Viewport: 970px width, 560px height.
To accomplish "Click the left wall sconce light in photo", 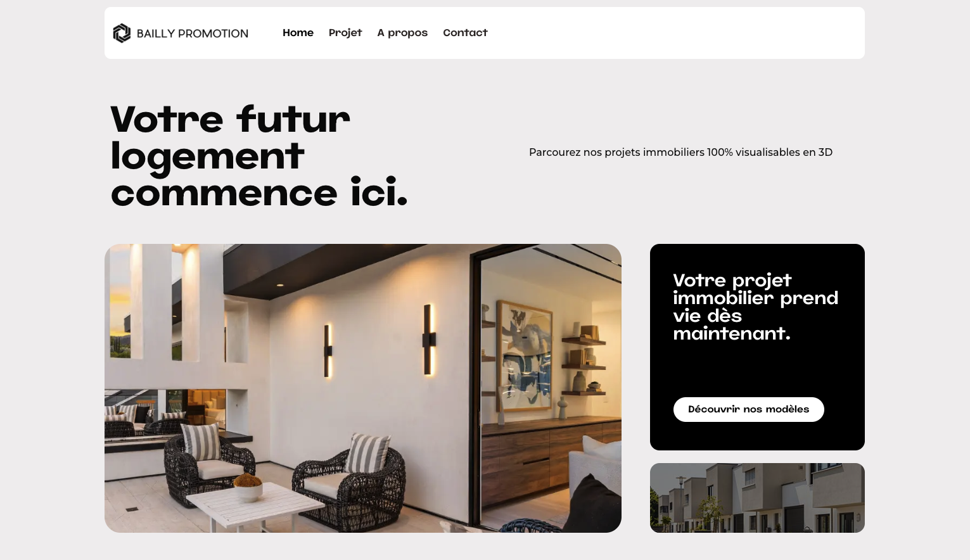I will pos(328,351).
